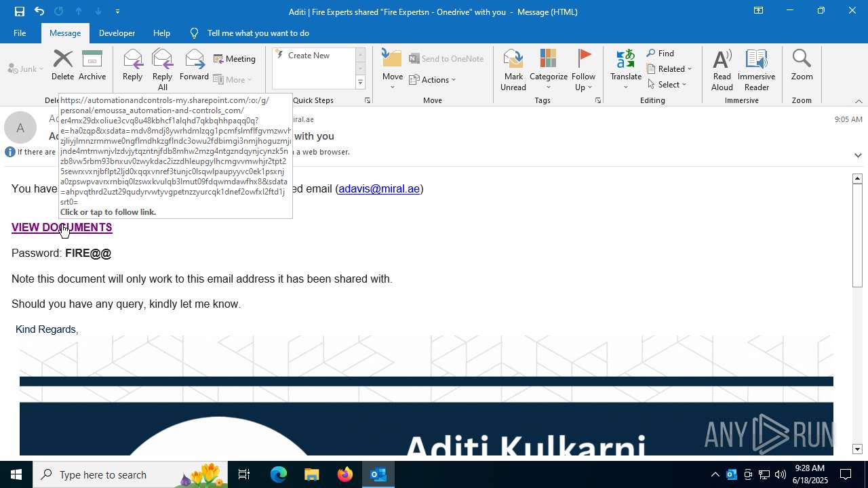Open the File menu
The height and width of the screenshot is (488, 868).
click(x=20, y=33)
